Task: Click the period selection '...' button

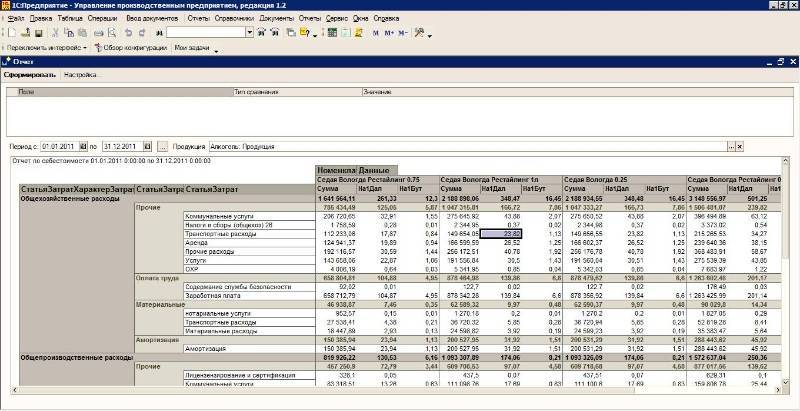Action: click(163, 146)
